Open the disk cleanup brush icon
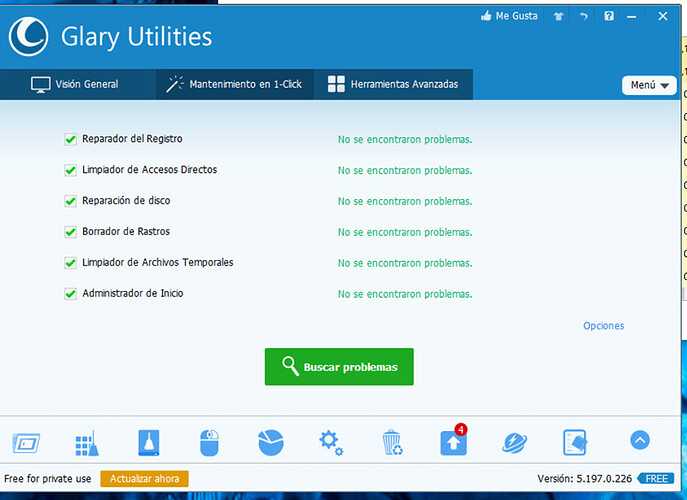 pos(149,443)
